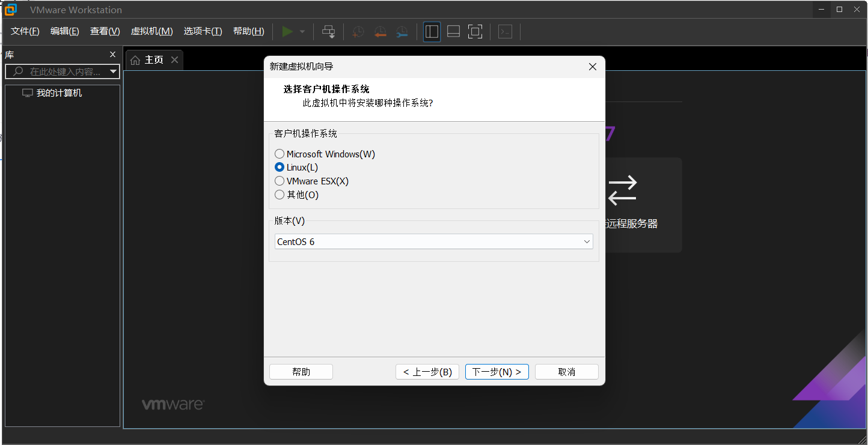The width and height of the screenshot is (868, 445).
Task: Click the 远程服务器 label on home page
Action: click(x=633, y=223)
